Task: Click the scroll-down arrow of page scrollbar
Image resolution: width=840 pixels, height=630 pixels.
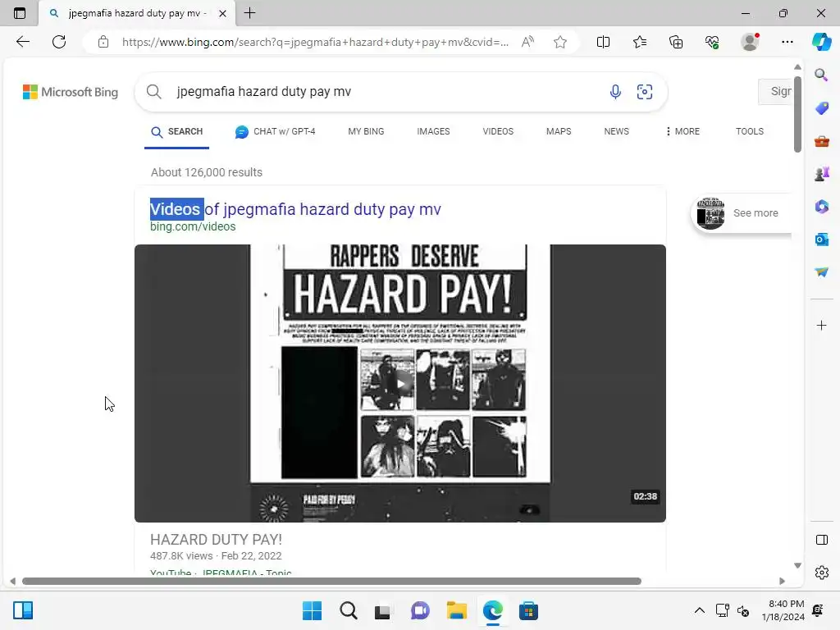Action: tap(797, 565)
